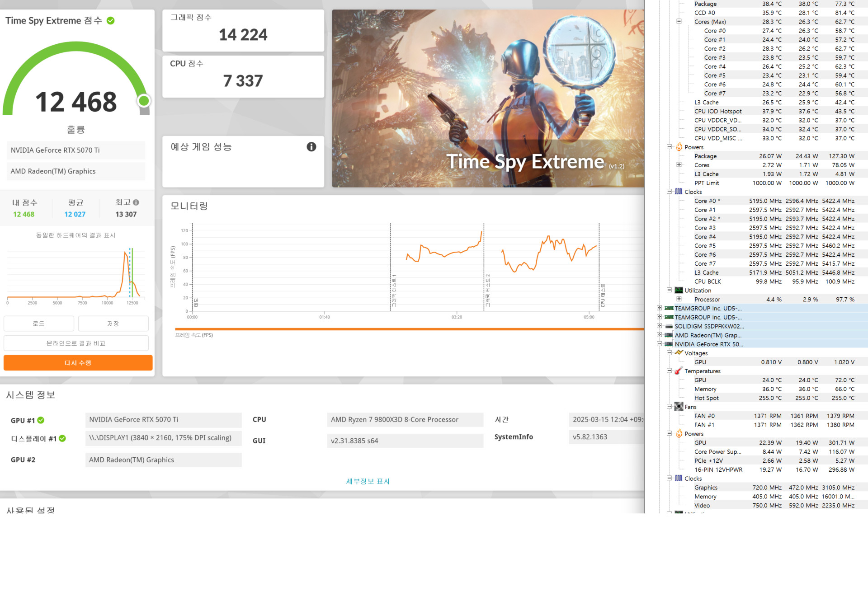Image resolution: width=868 pixels, height=610 pixels.
Task: Collapse the NVIDIA GeForce RTX node
Action: pos(659,344)
